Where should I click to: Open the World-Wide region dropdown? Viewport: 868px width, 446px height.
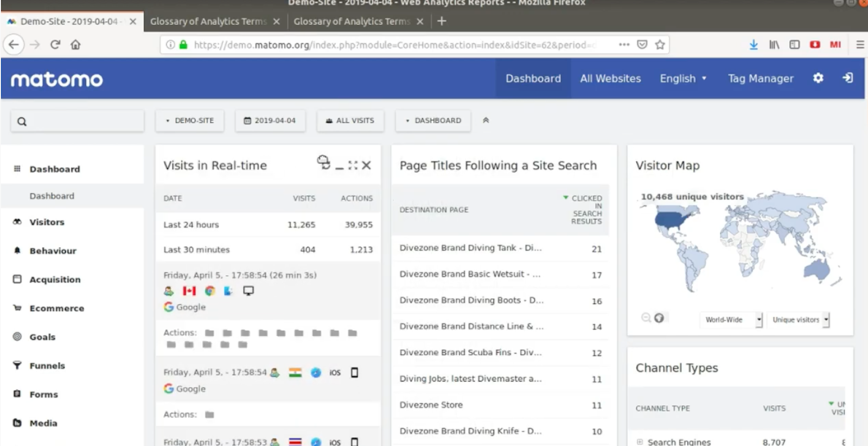click(731, 320)
